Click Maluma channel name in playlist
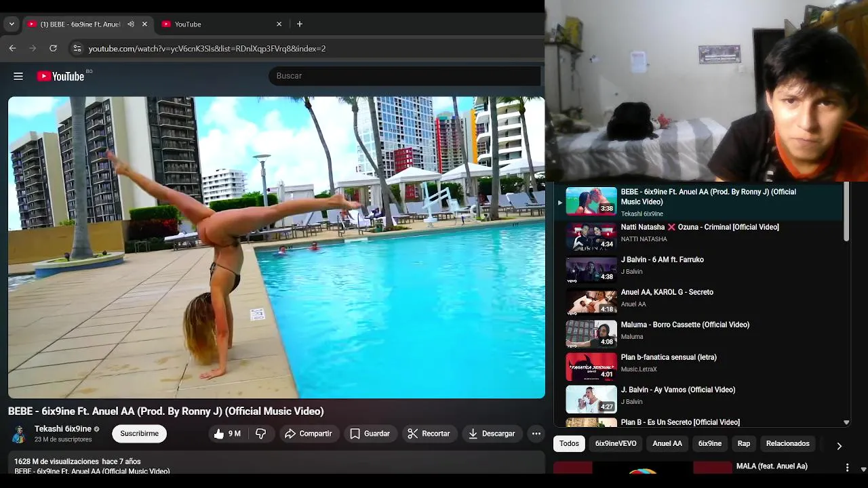 click(x=632, y=337)
